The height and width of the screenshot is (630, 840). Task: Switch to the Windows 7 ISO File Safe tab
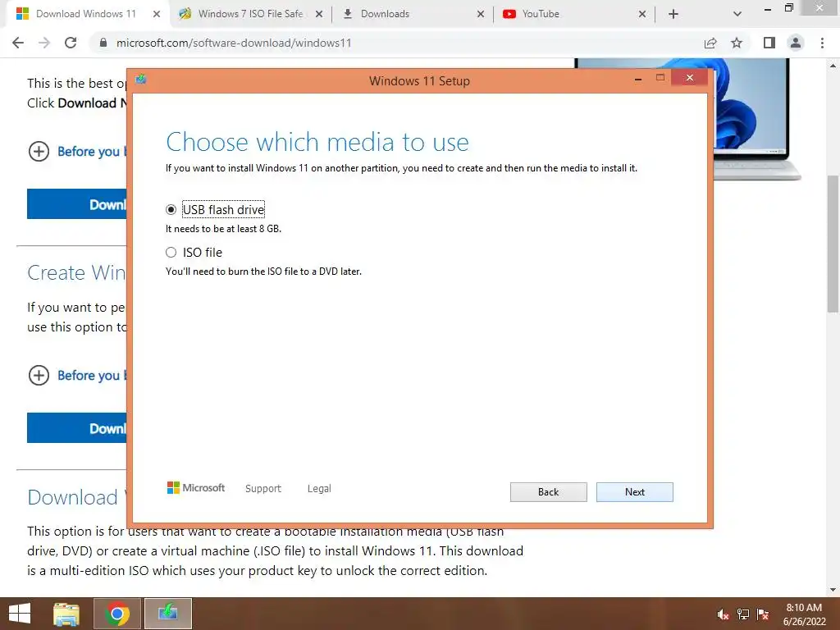pyautogui.click(x=250, y=14)
